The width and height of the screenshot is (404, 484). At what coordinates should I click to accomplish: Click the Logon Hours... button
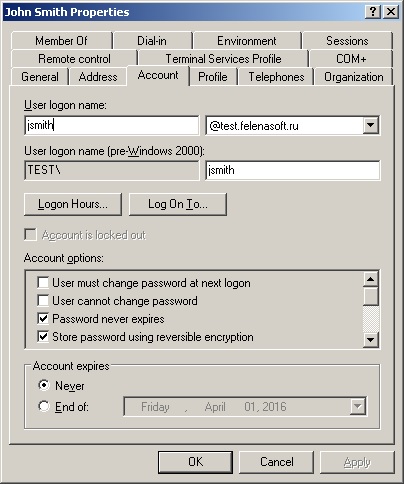(73, 204)
